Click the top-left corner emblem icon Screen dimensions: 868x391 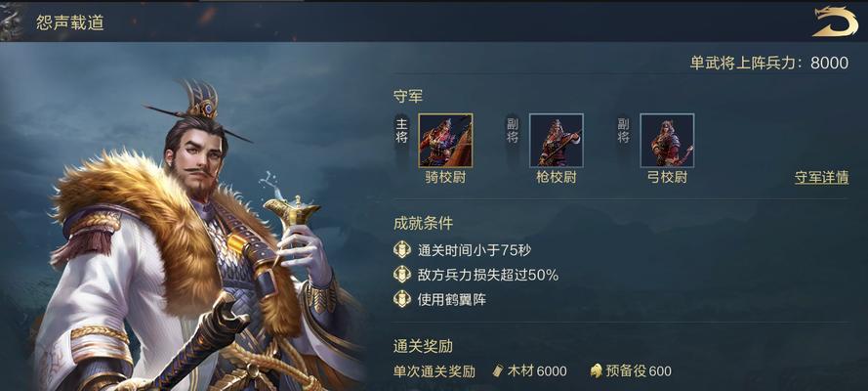(x=12, y=22)
